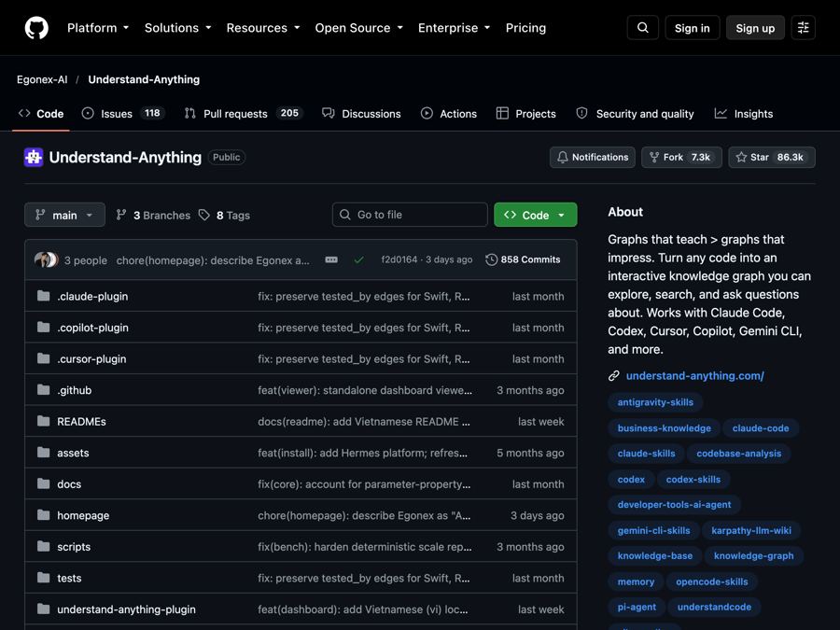
Task: Open the Security and quality tab
Action: [635, 114]
